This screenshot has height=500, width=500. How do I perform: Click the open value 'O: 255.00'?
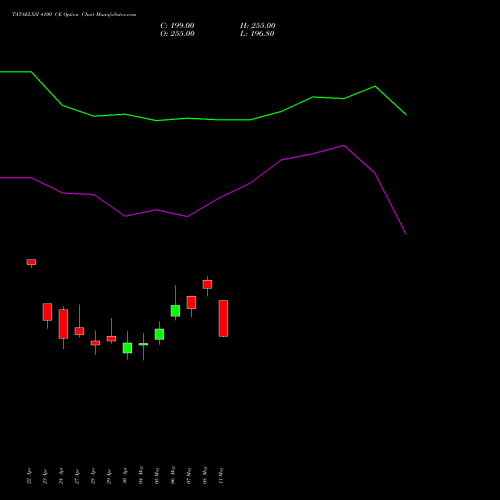177,34
